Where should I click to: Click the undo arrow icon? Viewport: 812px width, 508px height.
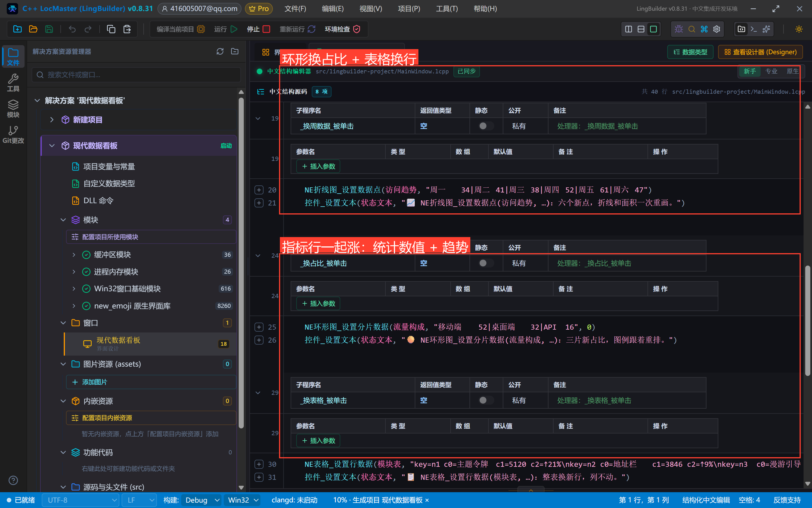click(72, 29)
